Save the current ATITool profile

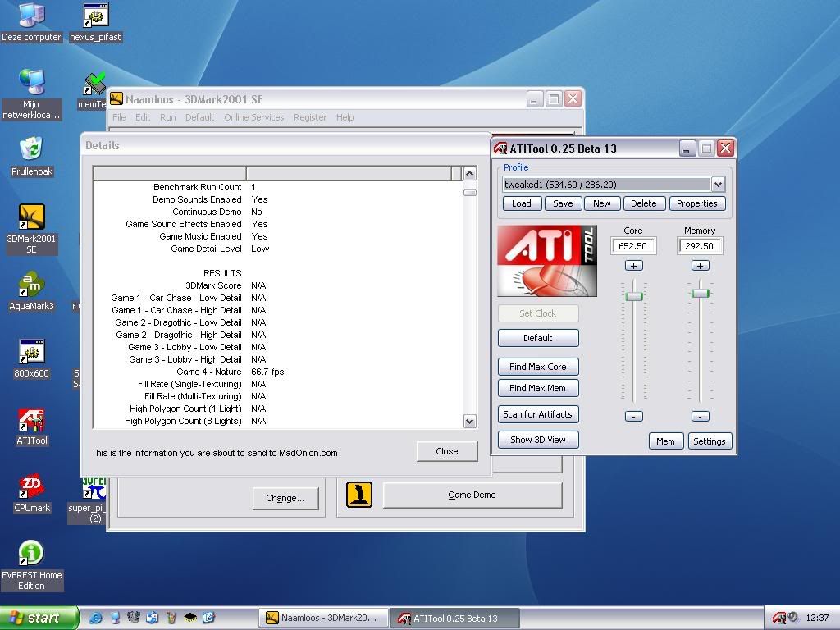[563, 203]
